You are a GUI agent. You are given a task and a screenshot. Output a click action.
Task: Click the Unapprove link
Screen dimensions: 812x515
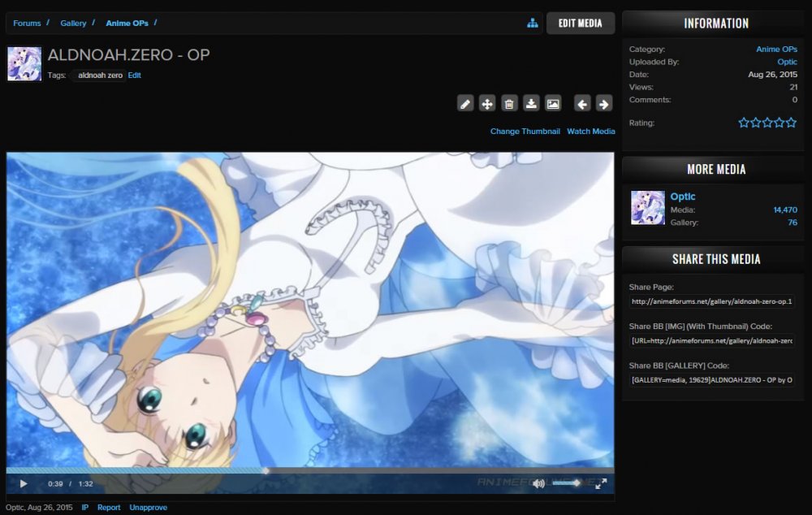point(148,507)
